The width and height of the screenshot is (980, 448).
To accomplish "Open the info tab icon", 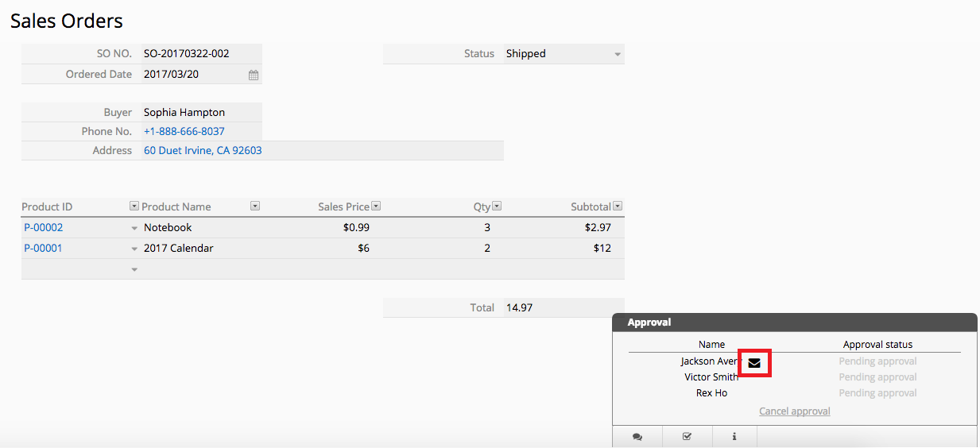I will pos(734,436).
